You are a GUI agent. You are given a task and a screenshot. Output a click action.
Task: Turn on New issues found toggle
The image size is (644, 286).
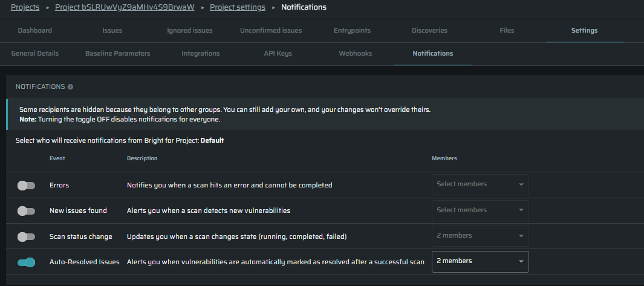(26, 210)
